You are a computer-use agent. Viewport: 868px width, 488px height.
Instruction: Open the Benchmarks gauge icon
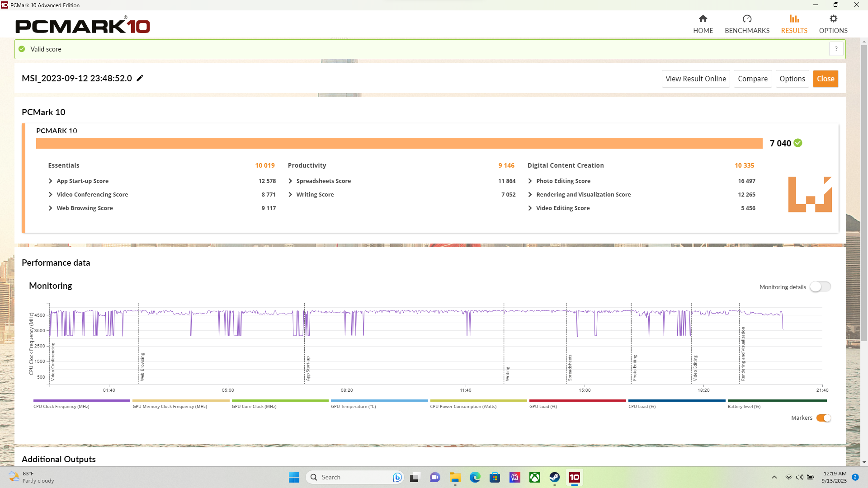pyautogui.click(x=747, y=19)
